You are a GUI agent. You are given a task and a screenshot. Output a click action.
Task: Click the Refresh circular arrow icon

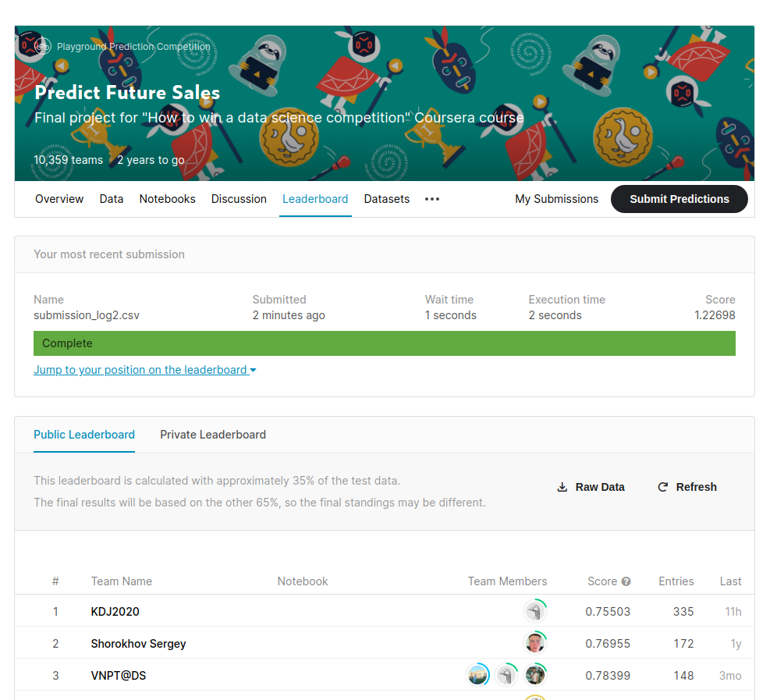662,487
